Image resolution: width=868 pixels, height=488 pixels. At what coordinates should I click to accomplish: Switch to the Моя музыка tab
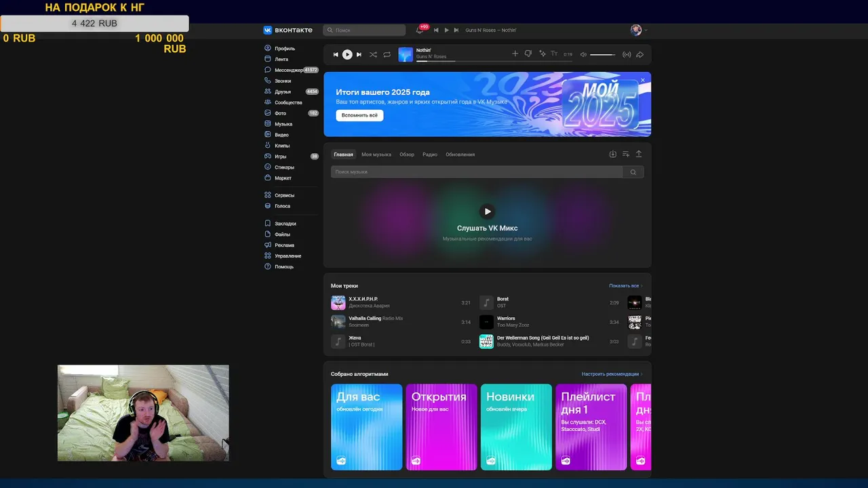click(x=376, y=155)
